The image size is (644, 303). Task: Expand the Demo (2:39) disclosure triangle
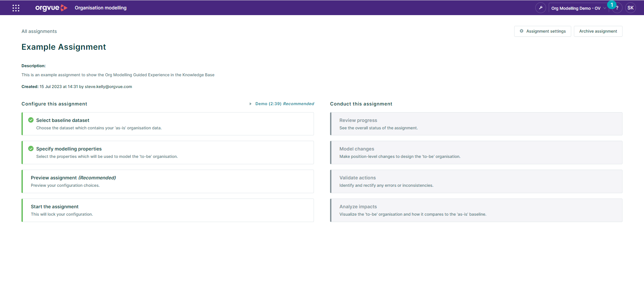251,104
